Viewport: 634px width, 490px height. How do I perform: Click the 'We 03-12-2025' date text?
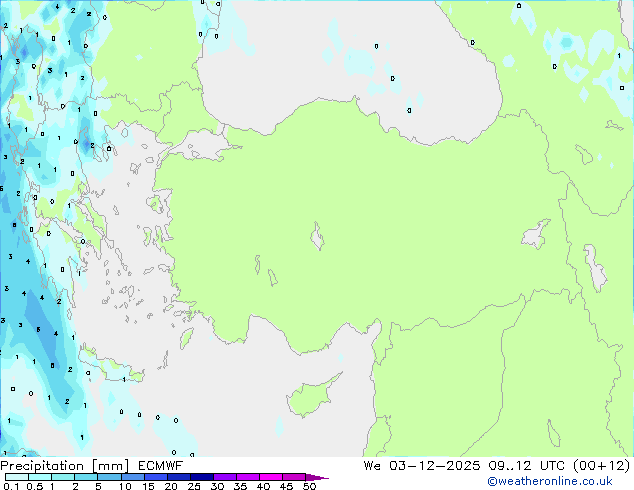coord(422,466)
